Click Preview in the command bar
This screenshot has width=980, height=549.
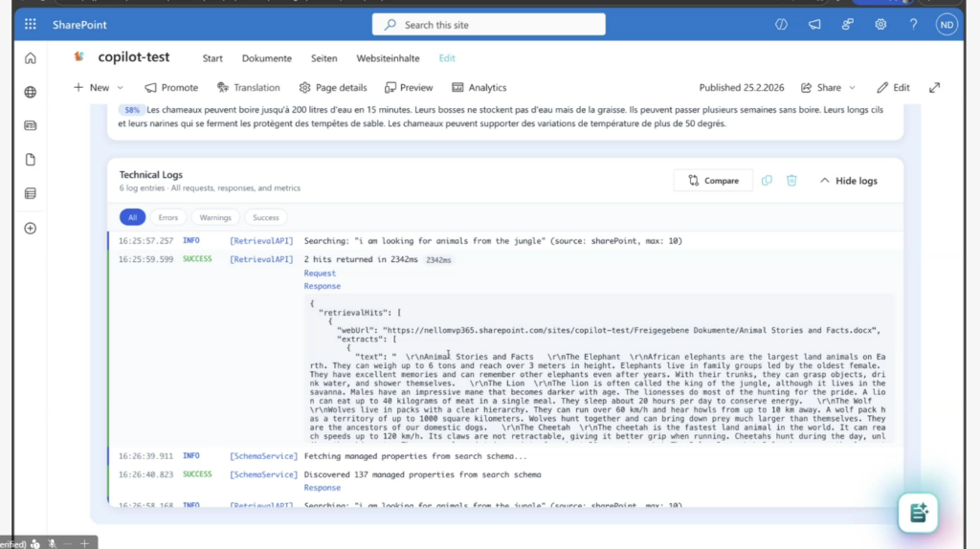click(x=409, y=87)
